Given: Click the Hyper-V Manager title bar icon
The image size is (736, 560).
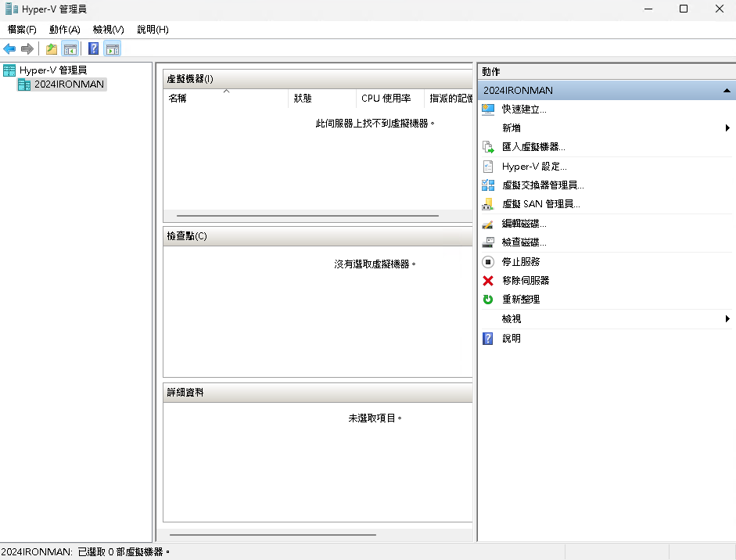Looking at the screenshot, I should (11, 9).
